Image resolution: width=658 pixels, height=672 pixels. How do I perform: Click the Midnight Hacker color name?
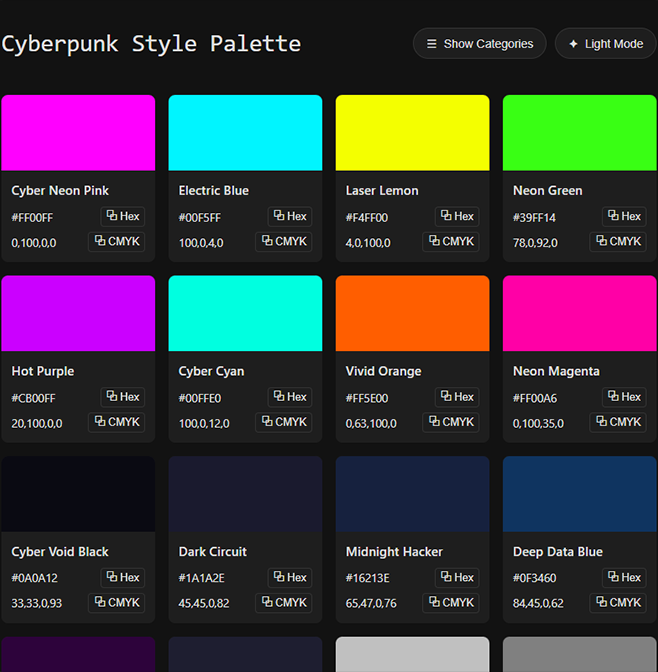pos(394,552)
